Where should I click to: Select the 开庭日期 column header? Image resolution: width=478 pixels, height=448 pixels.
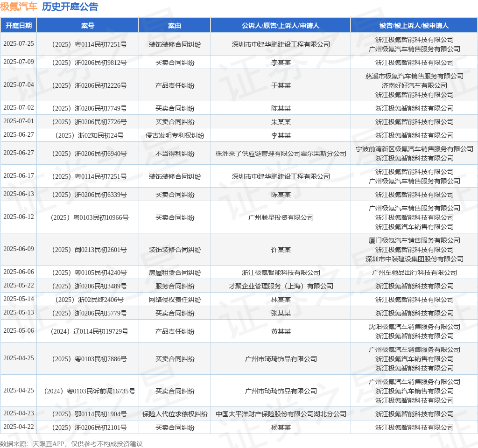pyautogui.click(x=19, y=26)
